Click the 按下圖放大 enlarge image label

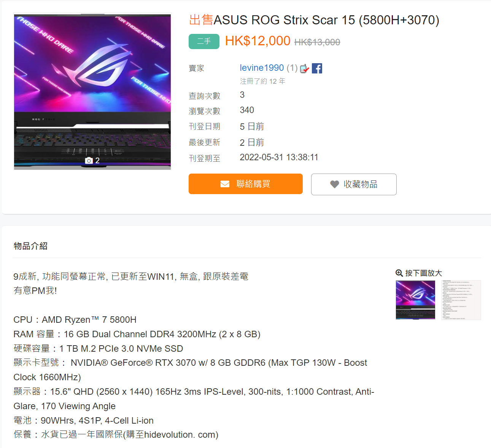pyautogui.click(x=423, y=273)
